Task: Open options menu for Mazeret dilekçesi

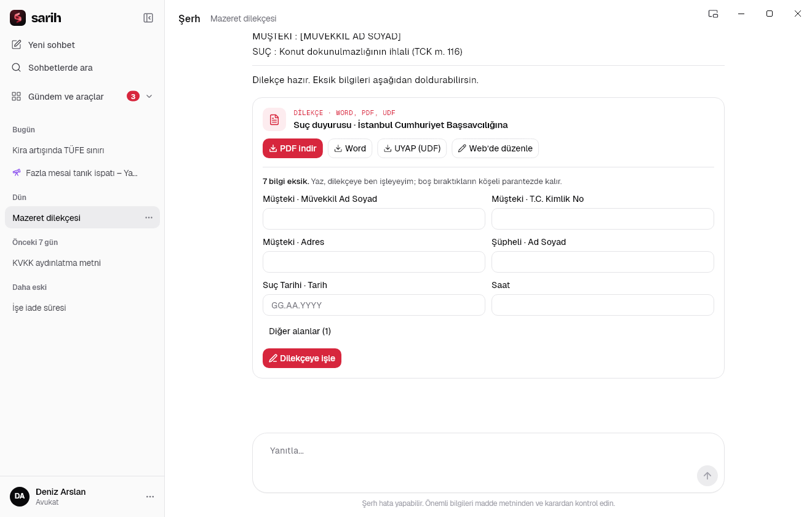Action: pos(149,218)
